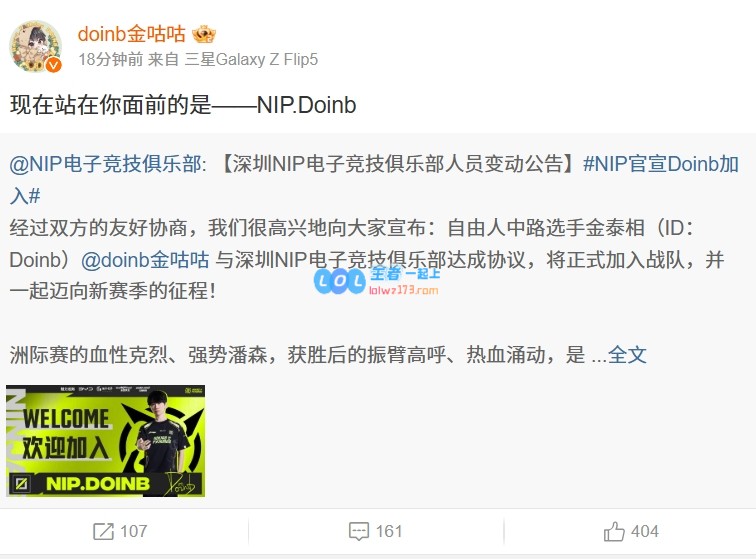Image resolution: width=756 pixels, height=559 pixels.
Task: Expand the full text via 全文
Action: pyautogui.click(x=627, y=355)
